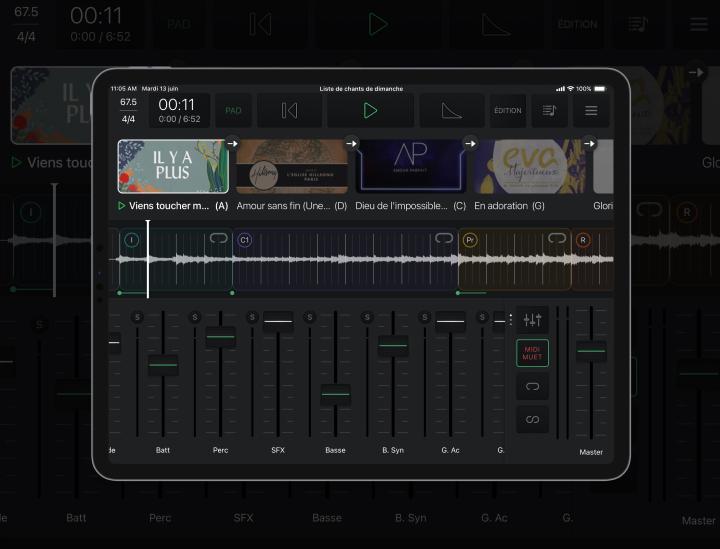Toggle MIDI MUET on or off

coord(532,352)
